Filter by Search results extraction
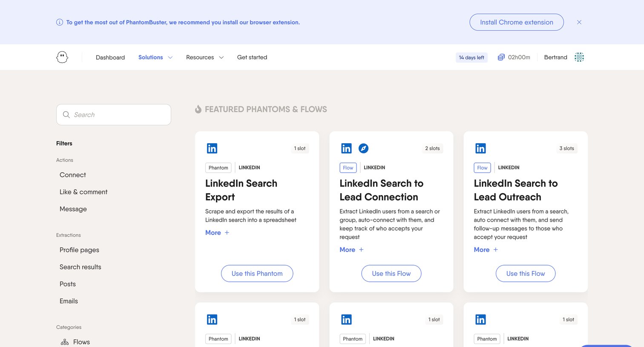Viewport: 644px width, 347px height. (x=80, y=267)
